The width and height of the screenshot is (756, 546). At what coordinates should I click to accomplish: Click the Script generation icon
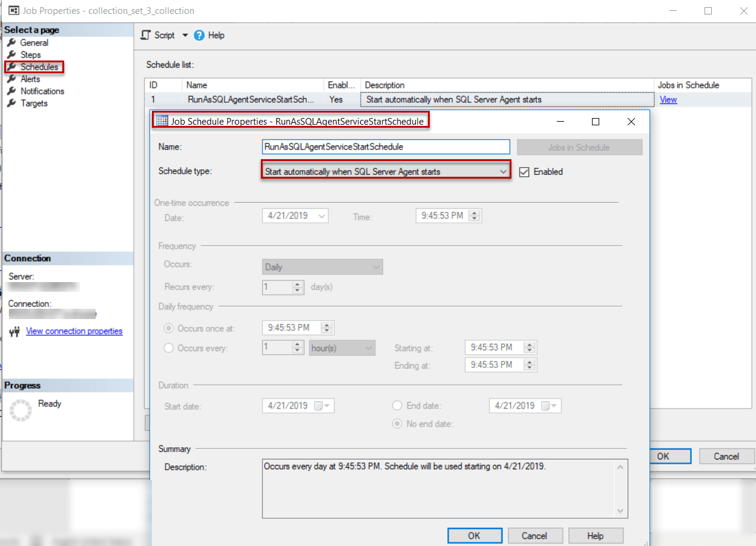coord(146,35)
